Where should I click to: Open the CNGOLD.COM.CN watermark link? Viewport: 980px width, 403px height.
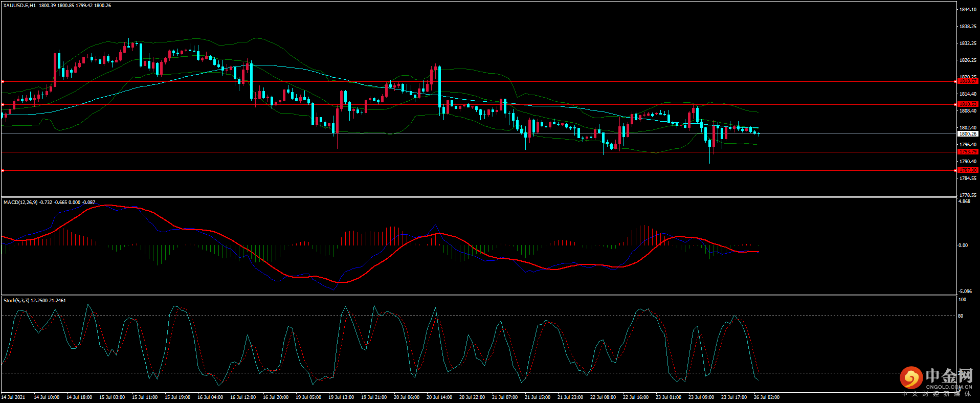click(x=948, y=387)
